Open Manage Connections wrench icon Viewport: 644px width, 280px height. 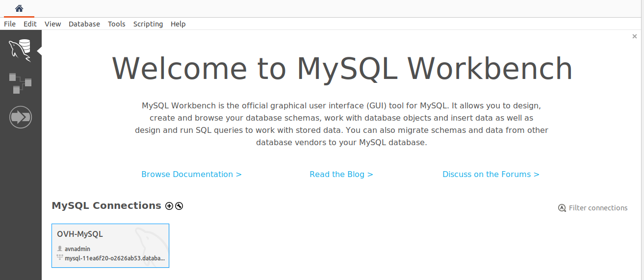179,206
